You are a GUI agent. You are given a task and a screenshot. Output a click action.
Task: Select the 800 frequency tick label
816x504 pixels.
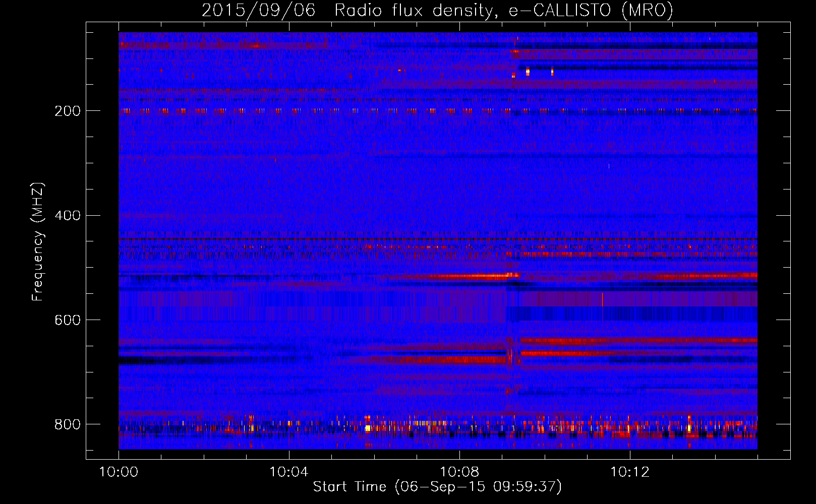click(x=68, y=424)
